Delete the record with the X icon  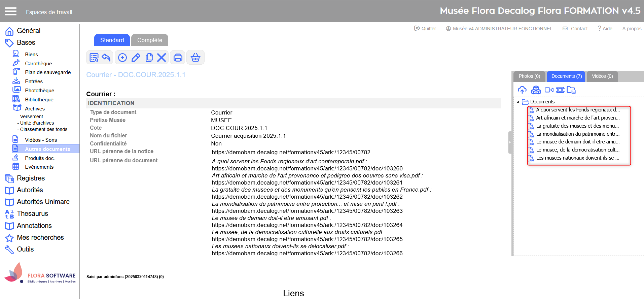(162, 58)
